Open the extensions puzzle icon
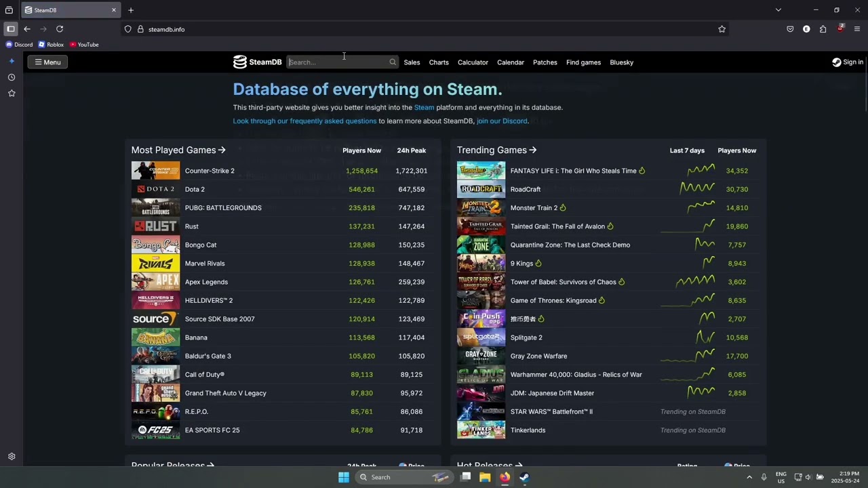The height and width of the screenshot is (488, 868). (823, 29)
